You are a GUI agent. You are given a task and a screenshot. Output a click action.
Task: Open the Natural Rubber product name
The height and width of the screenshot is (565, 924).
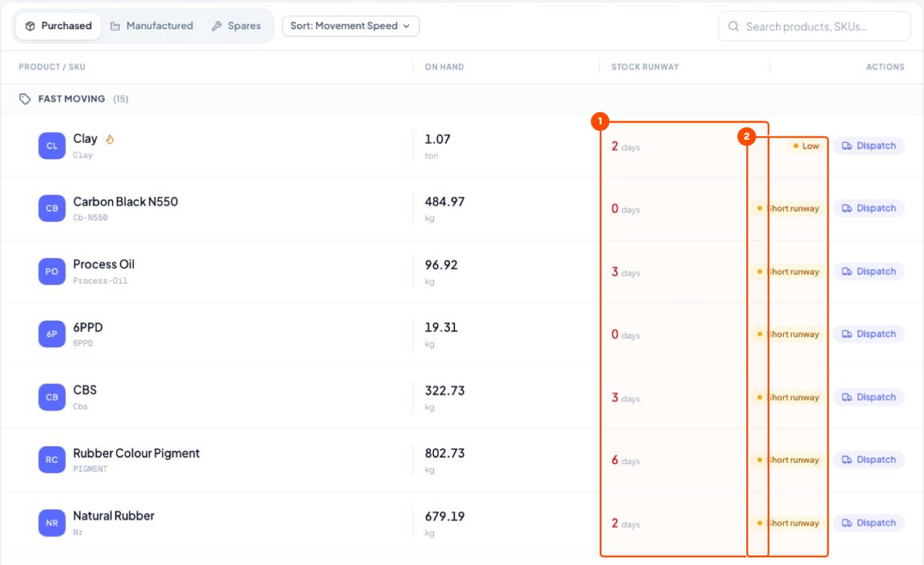[x=114, y=515]
